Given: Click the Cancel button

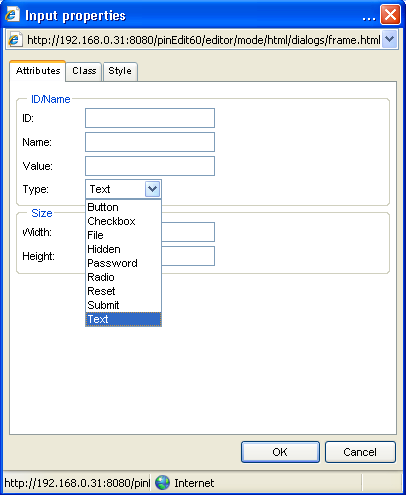Looking at the screenshot, I should [x=360, y=452].
